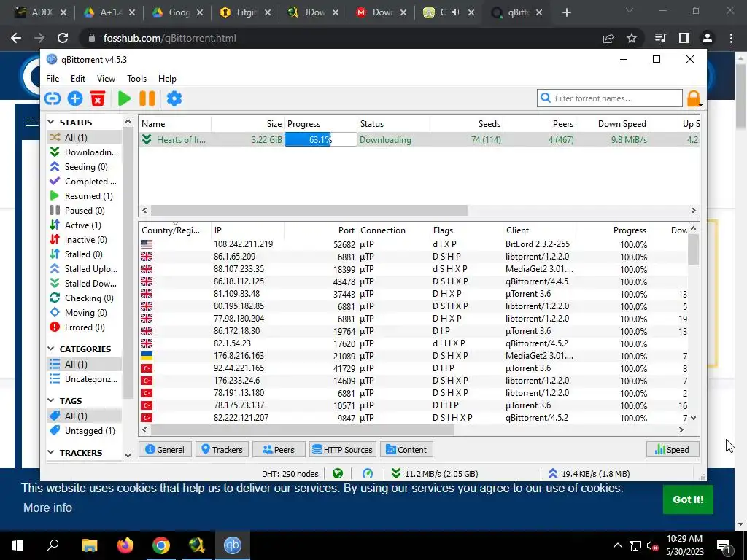Select the Completed status filter

[x=84, y=182]
